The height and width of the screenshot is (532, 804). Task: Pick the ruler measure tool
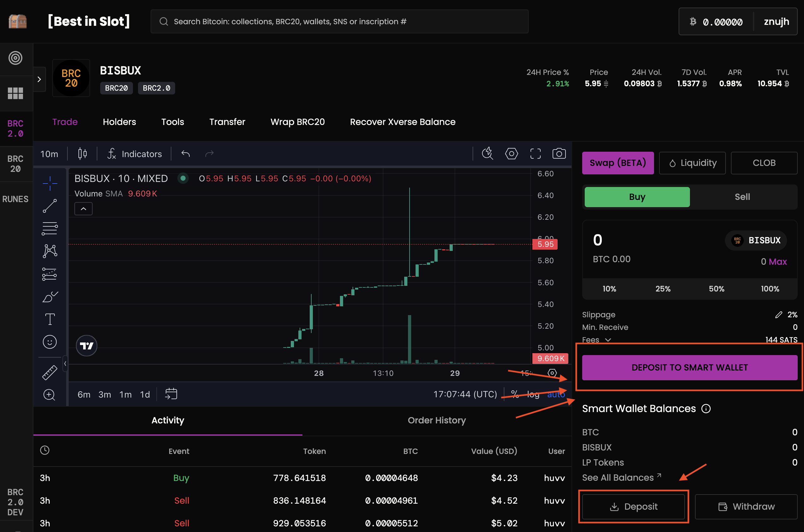(49, 372)
